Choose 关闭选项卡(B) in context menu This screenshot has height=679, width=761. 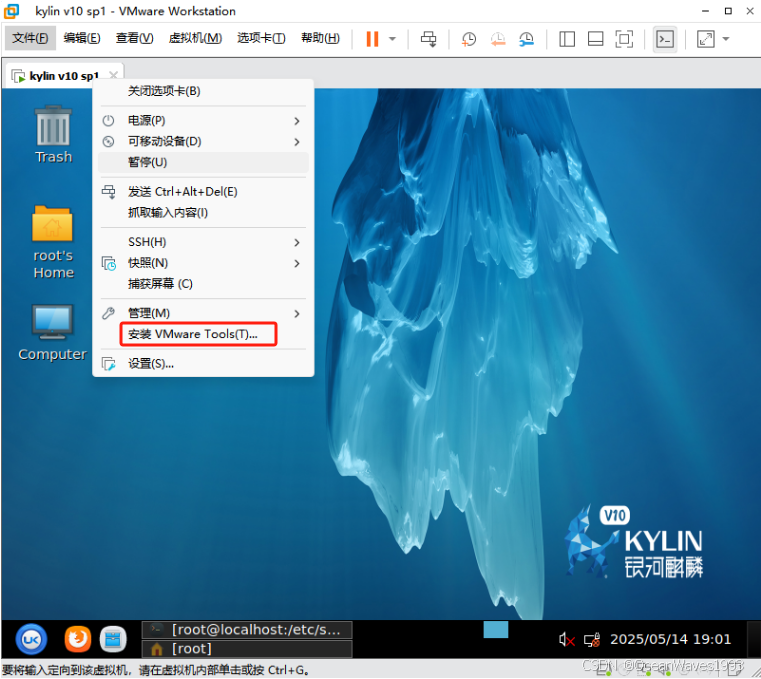tap(203, 91)
